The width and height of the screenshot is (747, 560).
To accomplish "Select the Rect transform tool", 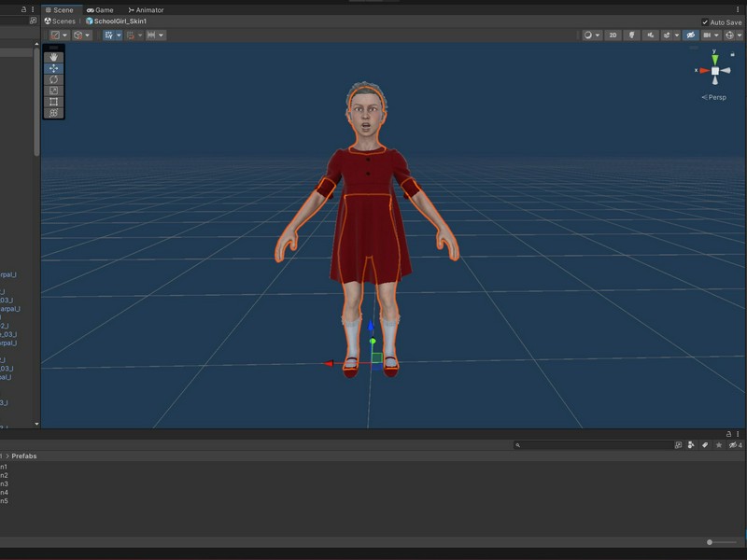I will point(53,102).
